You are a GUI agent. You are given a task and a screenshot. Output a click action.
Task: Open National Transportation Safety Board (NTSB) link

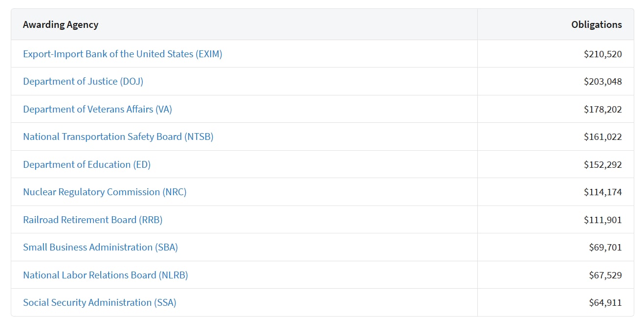coord(118,137)
